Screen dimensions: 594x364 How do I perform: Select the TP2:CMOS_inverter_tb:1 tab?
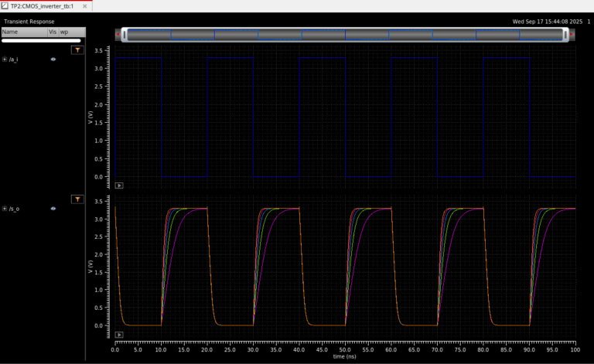[42, 5]
